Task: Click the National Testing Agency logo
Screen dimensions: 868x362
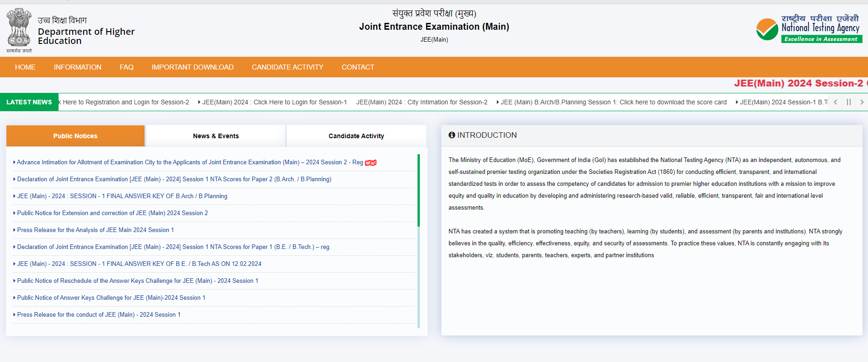Action: coord(809,28)
